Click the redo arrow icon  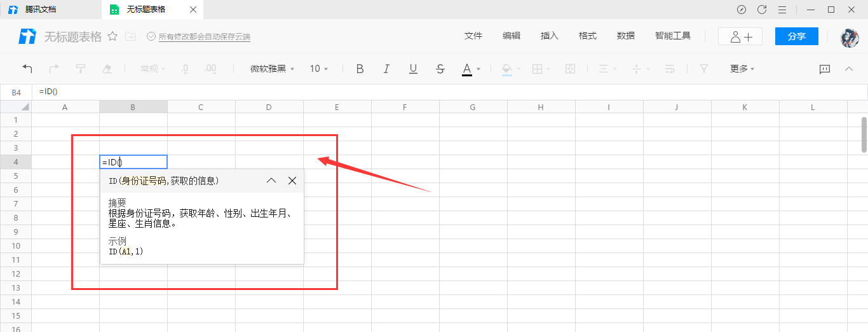coord(54,69)
